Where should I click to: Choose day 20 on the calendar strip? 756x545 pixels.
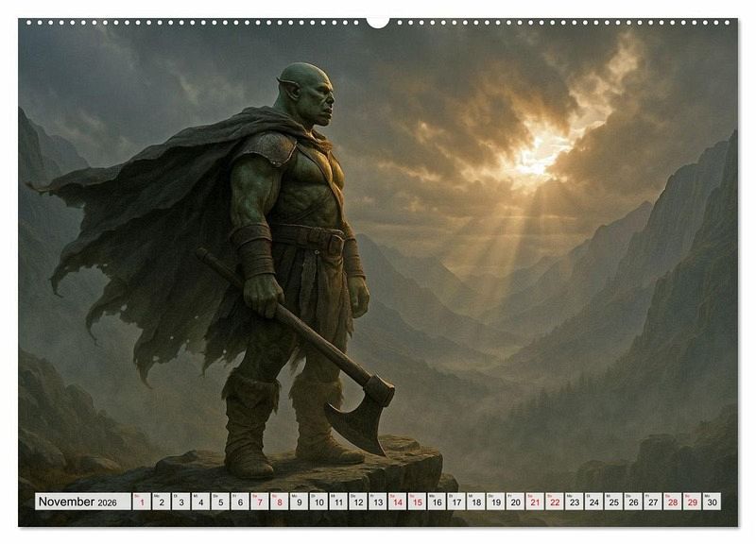515,502
